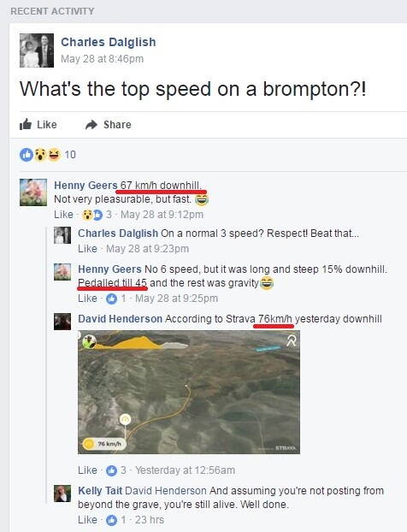The width and height of the screenshot is (407, 532).
Task: Click the thumbs-up Like icon under the post
Action: (x=26, y=125)
